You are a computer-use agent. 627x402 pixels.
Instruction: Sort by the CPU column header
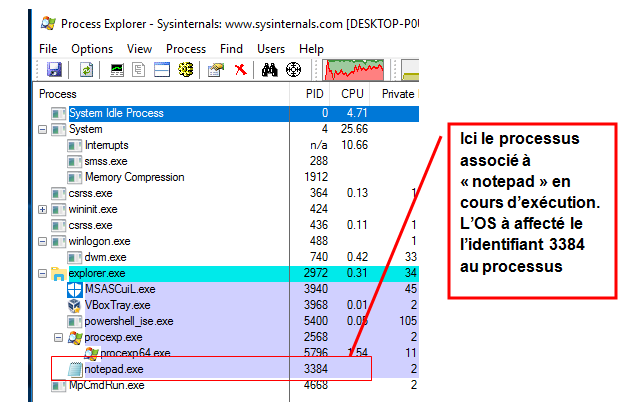pyautogui.click(x=353, y=93)
